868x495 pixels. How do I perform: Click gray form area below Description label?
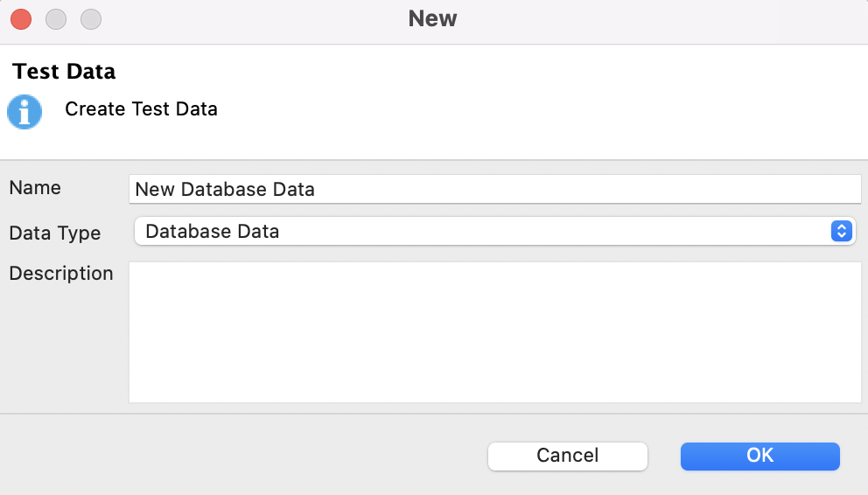(x=61, y=350)
